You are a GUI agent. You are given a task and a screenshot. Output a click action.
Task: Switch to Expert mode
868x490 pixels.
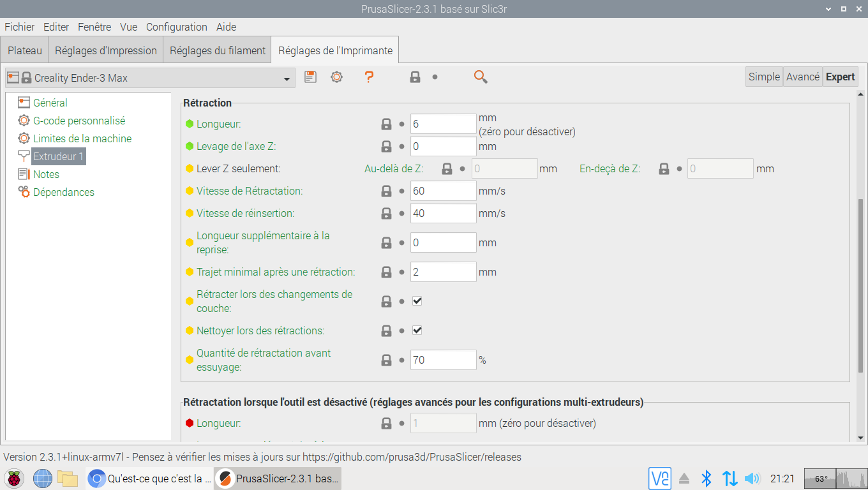click(840, 77)
